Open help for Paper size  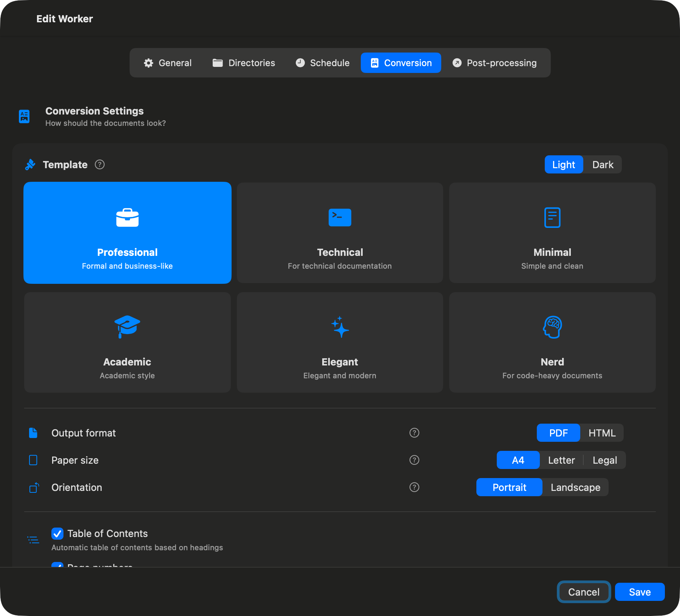[414, 460]
